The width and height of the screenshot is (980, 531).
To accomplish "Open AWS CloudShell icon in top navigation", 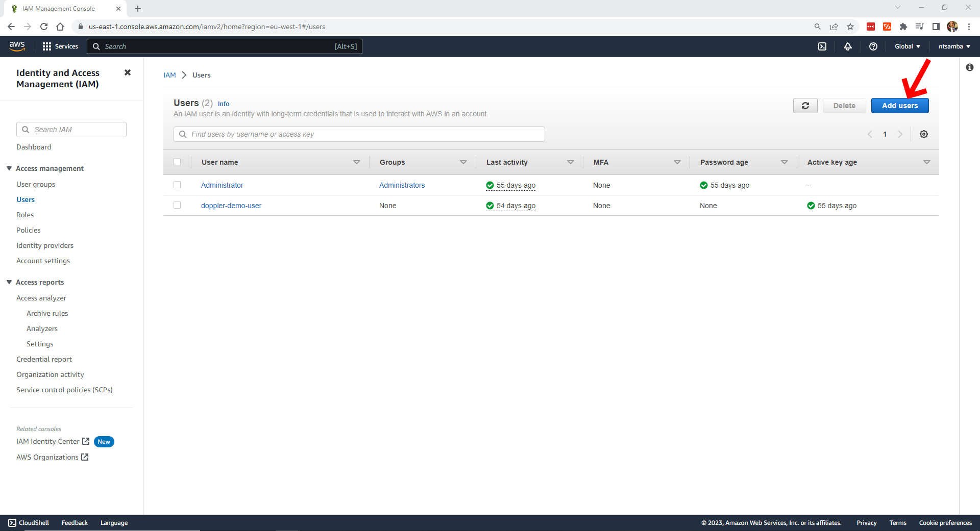I will tap(822, 46).
